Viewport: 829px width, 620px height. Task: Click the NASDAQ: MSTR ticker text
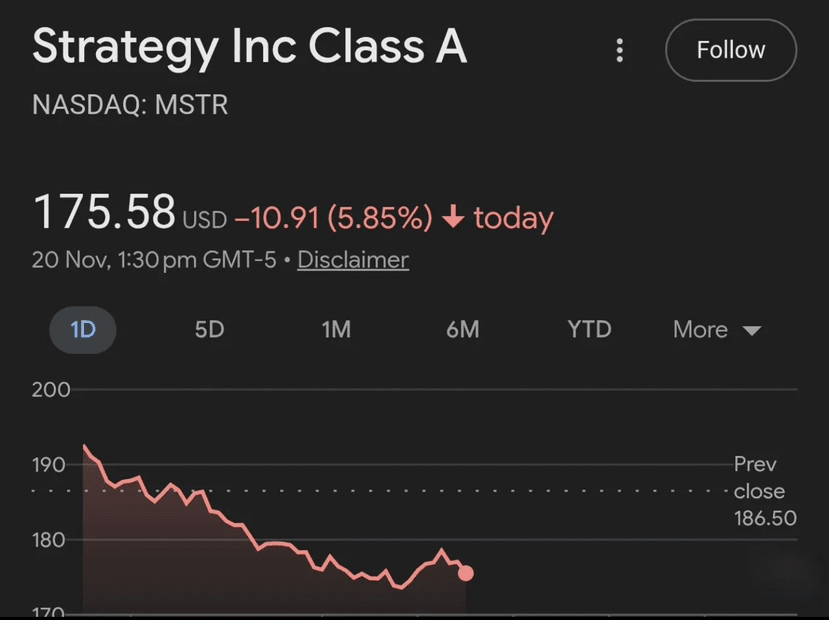point(130,105)
